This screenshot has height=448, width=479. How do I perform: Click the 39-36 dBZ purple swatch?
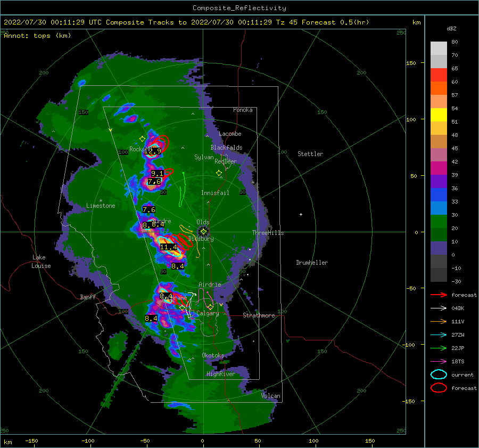click(439, 181)
